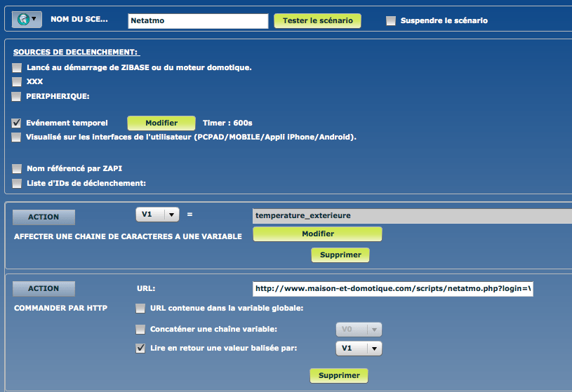Toggle 'Suspendre le scénario' checkbox

click(x=391, y=21)
